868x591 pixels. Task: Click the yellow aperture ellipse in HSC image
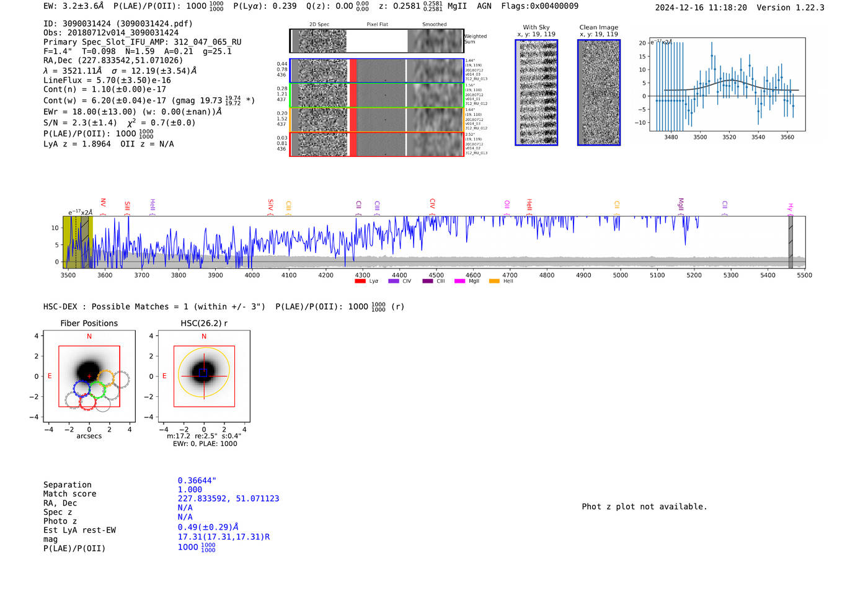(x=204, y=372)
